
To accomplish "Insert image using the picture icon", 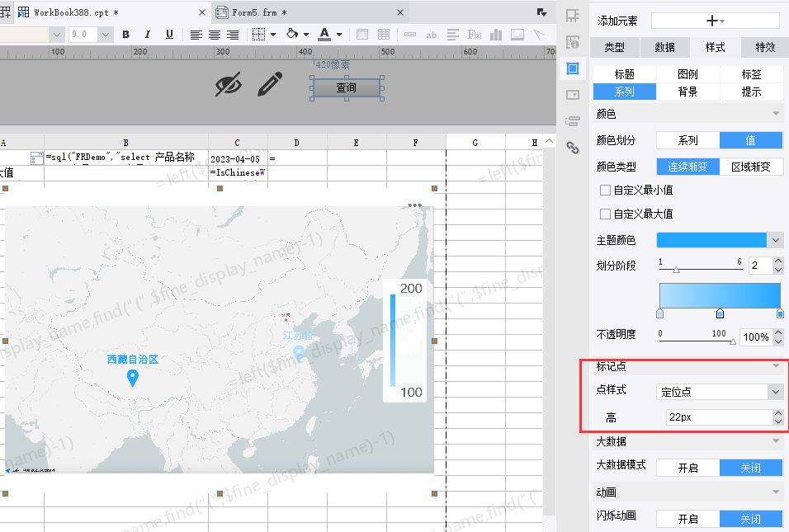I will (517, 35).
